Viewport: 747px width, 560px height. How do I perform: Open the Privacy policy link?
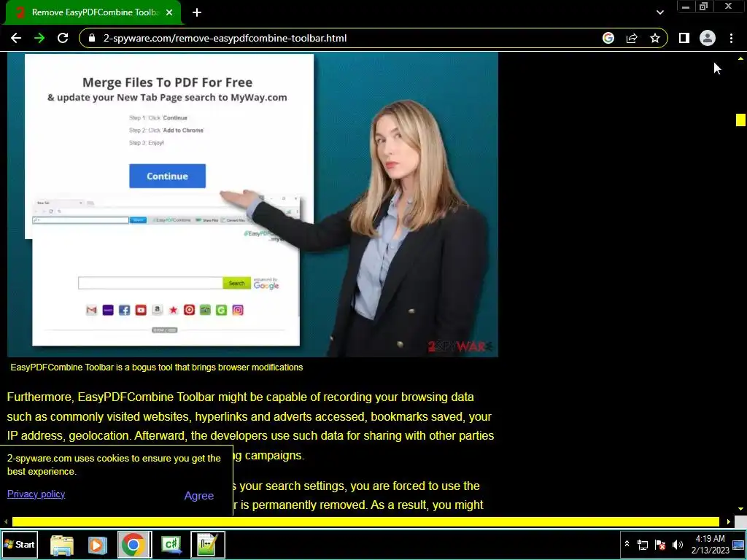tap(36, 494)
